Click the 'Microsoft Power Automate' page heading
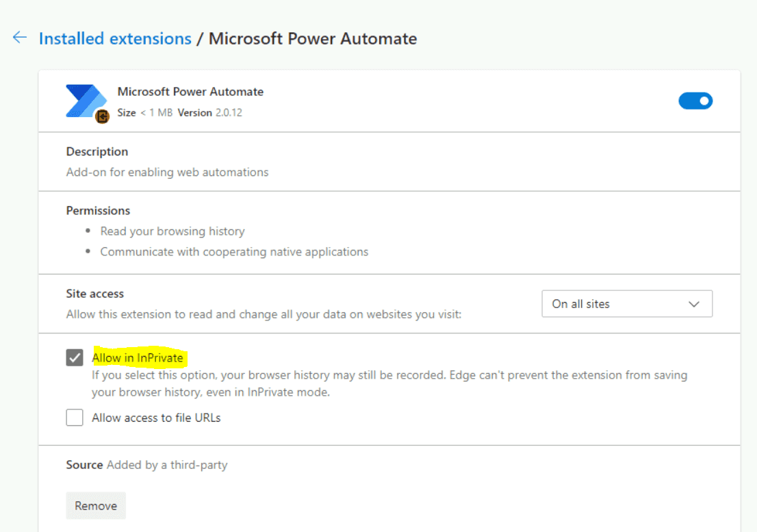Viewport: 757px width, 532px height. [x=313, y=38]
